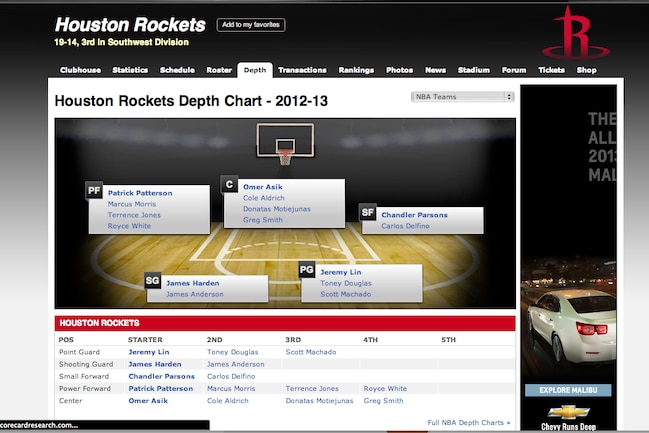Click Toney Douglas in the court PG box
Screen dimensions: 649x433
346,283
